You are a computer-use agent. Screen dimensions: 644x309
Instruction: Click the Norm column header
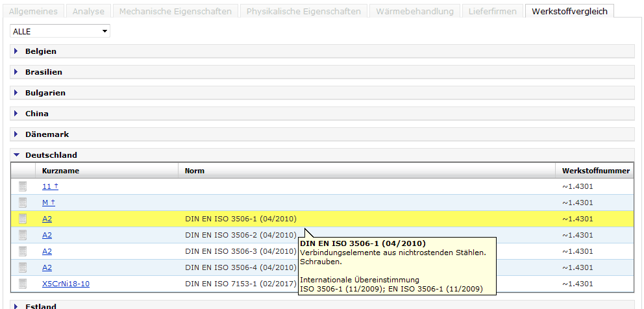point(194,171)
